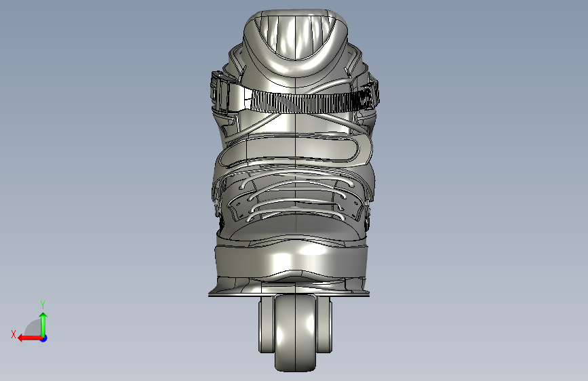Image resolution: width=588 pixels, height=381 pixels.
Task: Select the wide velcro strap over the instep
Action: (x=294, y=151)
